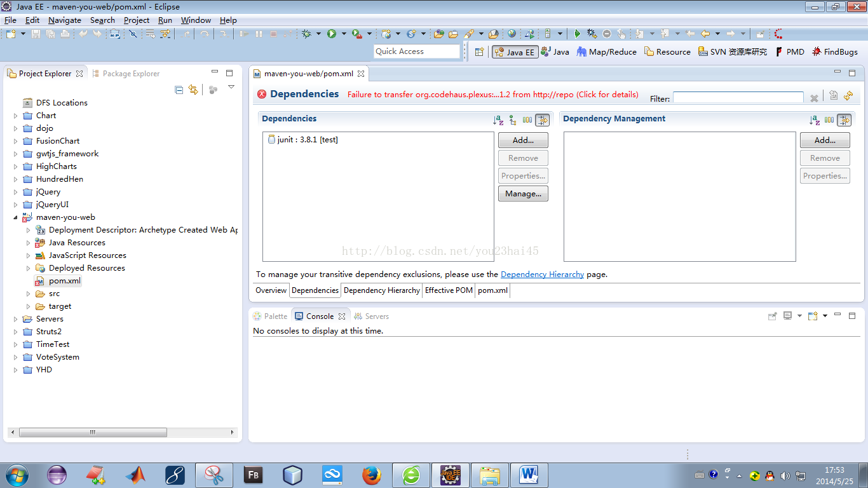
Task: Open the Navigate menu
Action: pos(65,20)
